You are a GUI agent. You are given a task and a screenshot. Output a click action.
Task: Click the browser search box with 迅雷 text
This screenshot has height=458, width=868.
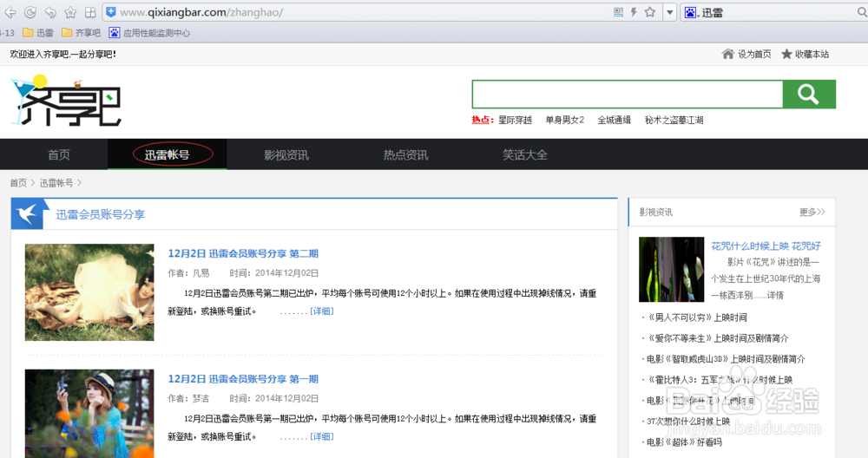point(775,12)
